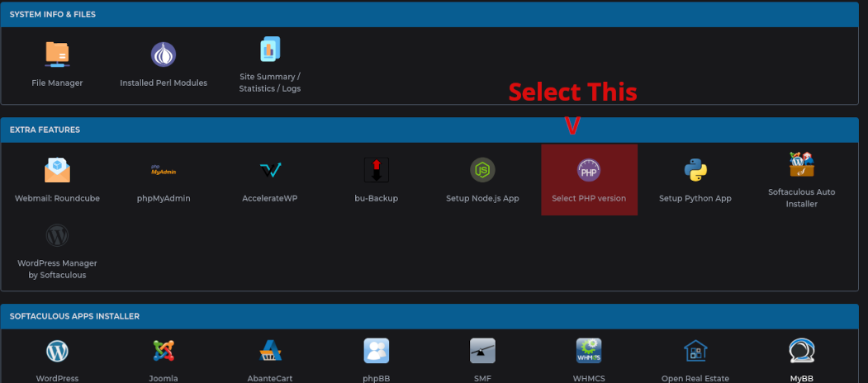
Task: Open Setup Node.js App icon
Action: click(482, 170)
